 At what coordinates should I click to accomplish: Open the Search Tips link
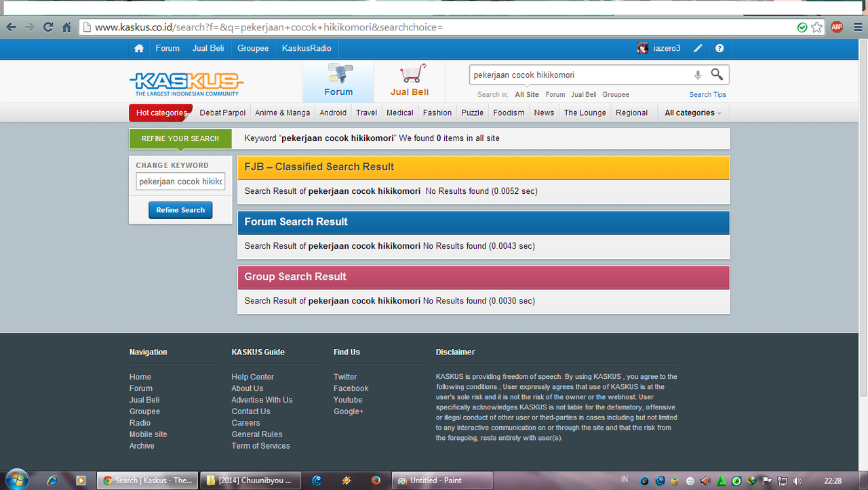point(707,95)
